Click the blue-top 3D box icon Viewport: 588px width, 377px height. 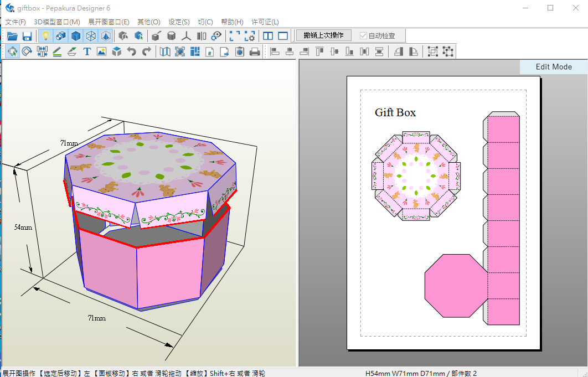(117, 51)
